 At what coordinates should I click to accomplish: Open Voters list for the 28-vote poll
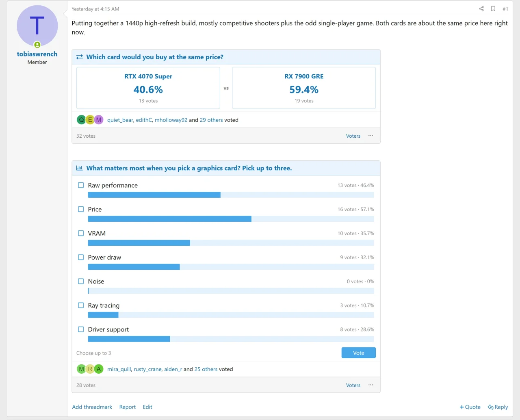pos(353,385)
